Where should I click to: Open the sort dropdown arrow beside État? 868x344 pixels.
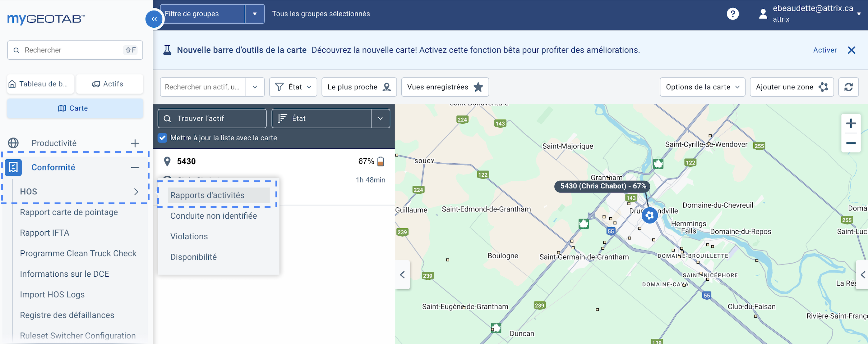coord(381,119)
